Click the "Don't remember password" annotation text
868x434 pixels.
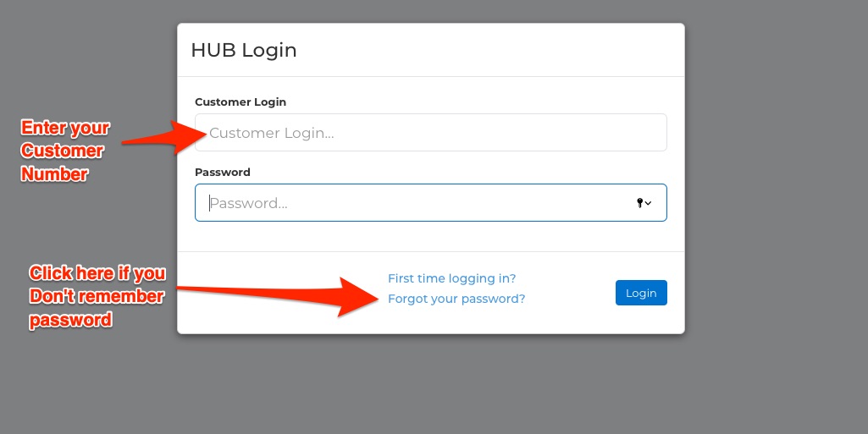tap(97, 297)
